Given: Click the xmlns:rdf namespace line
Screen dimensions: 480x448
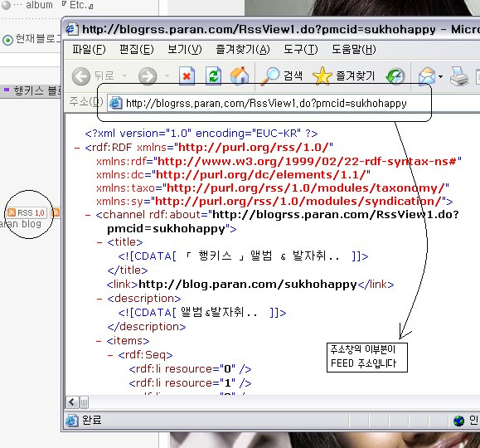Looking at the screenshot, I should pos(279,161).
